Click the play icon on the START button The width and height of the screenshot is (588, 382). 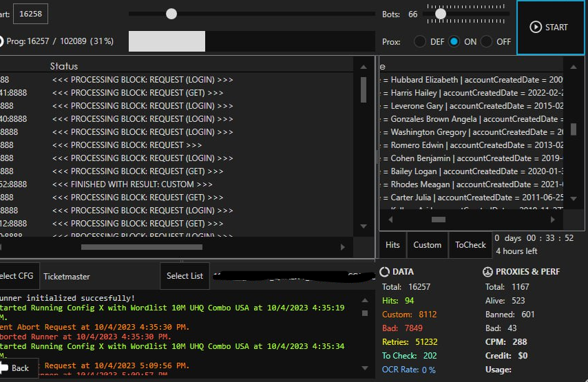(x=536, y=27)
